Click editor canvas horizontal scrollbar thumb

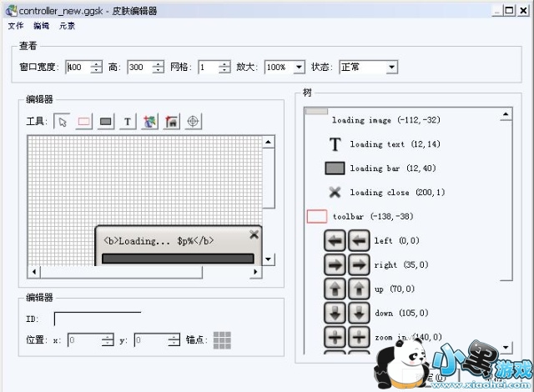click(x=121, y=272)
